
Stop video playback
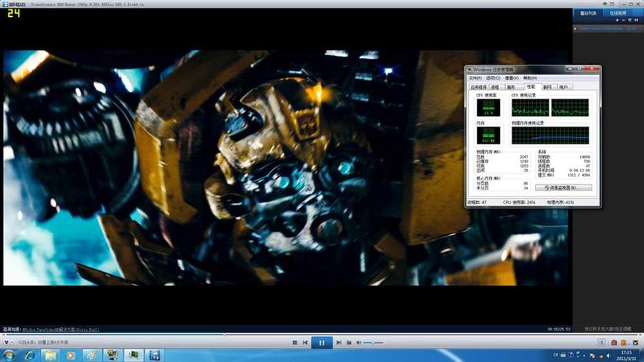295,343
